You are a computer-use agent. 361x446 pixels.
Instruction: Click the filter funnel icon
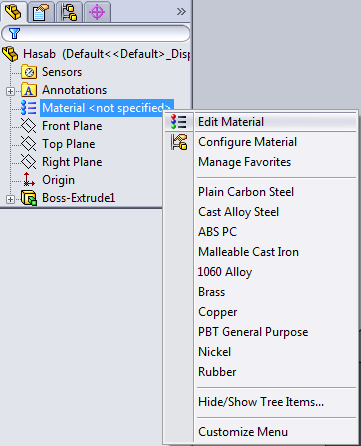tap(14, 33)
